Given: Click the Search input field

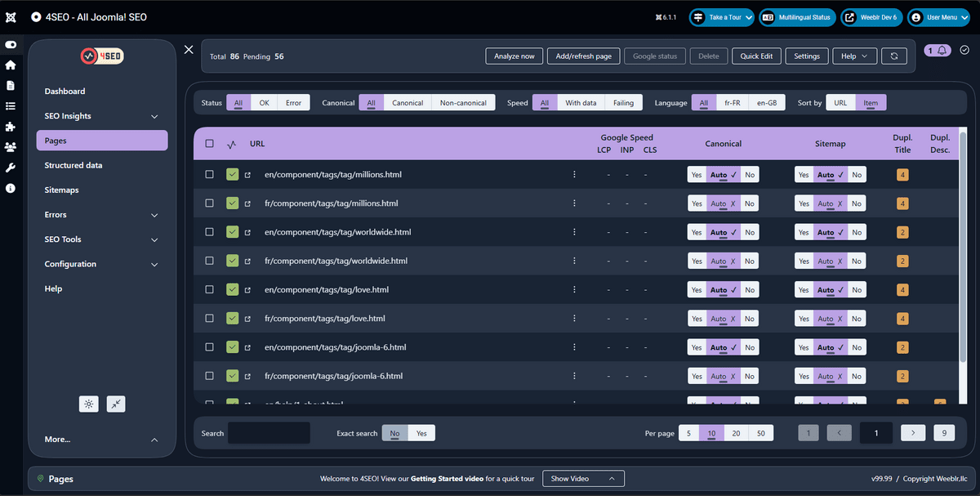Looking at the screenshot, I should (269, 433).
